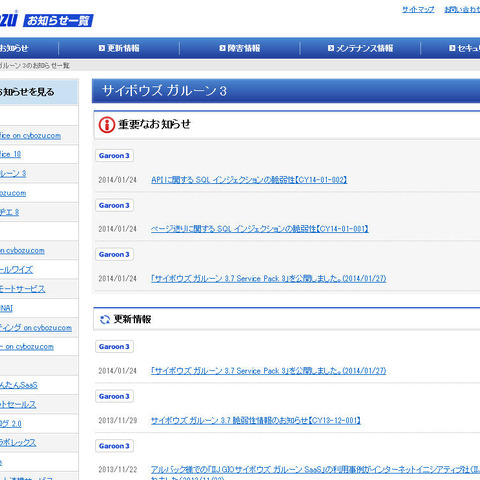The image size is (480, 480).
Task: Open the リモートサービス sidebar link
Action: 22,289
